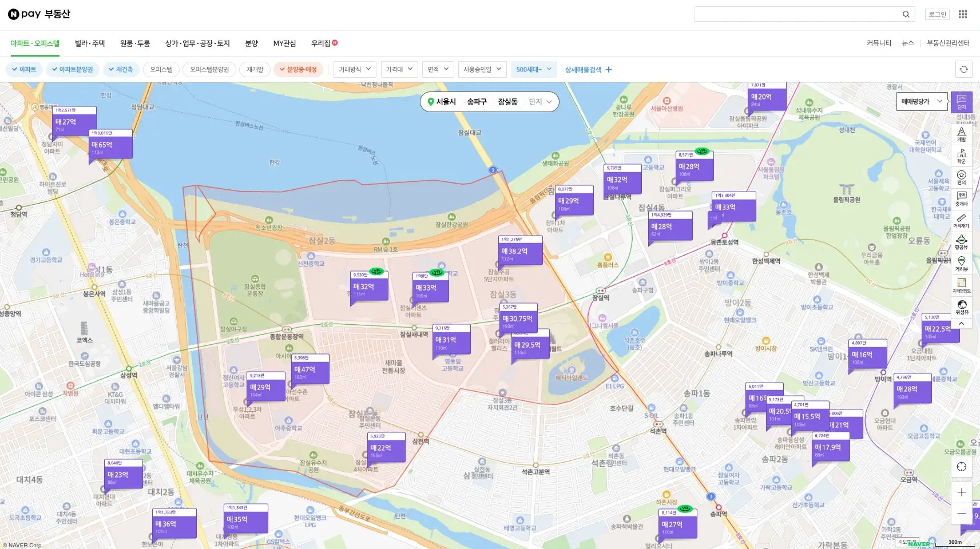Change neighborhood via 잠실동 selector
Image resolution: width=980 pixels, height=549 pixels.
coord(507,102)
